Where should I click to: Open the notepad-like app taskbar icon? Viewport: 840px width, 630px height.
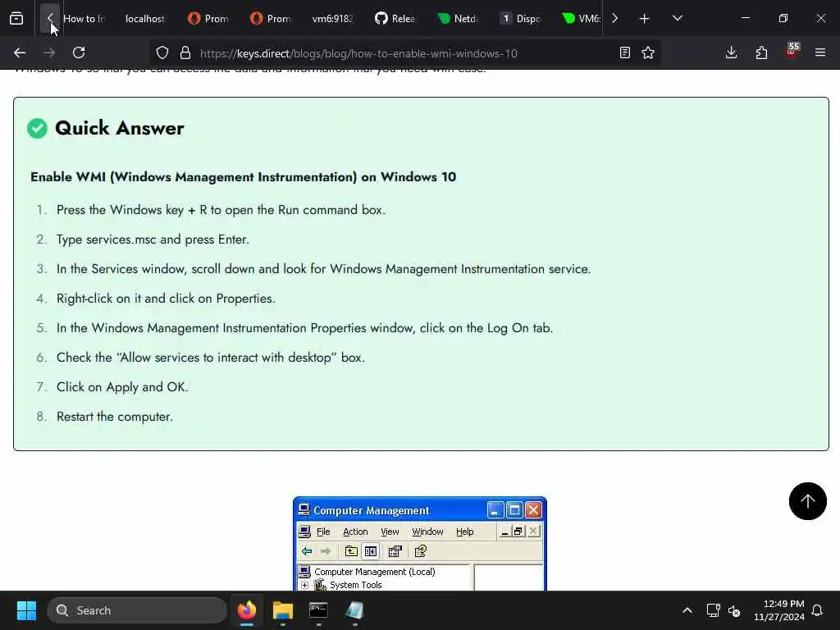pyautogui.click(x=354, y=610)
